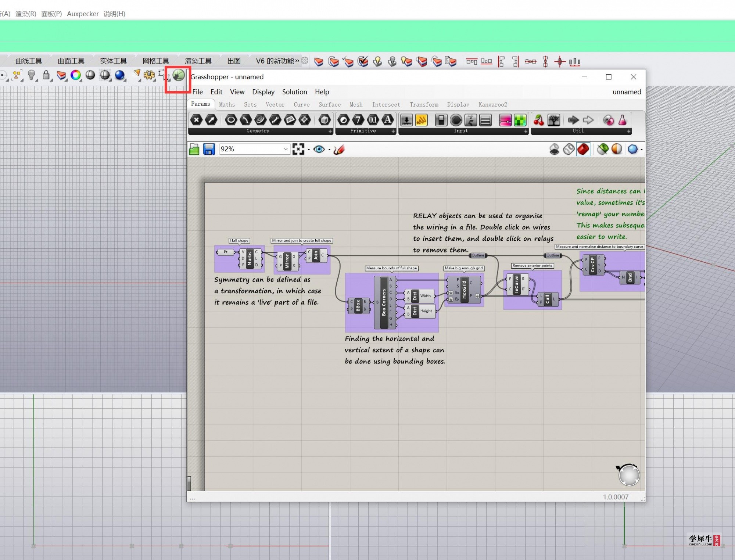This screenshot has width=735, height=560.
Task: Expand the Input panel
Action: pyautogui.click(x=526, y=131)
